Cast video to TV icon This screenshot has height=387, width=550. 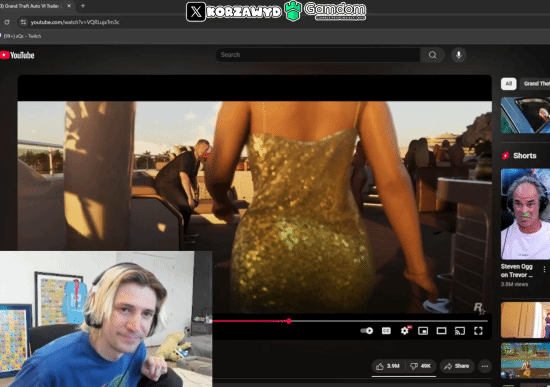tap(460, 331)
